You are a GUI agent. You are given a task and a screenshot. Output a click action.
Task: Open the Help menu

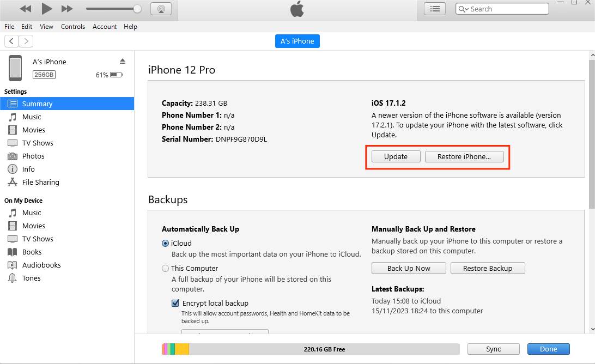pos(130,27)
